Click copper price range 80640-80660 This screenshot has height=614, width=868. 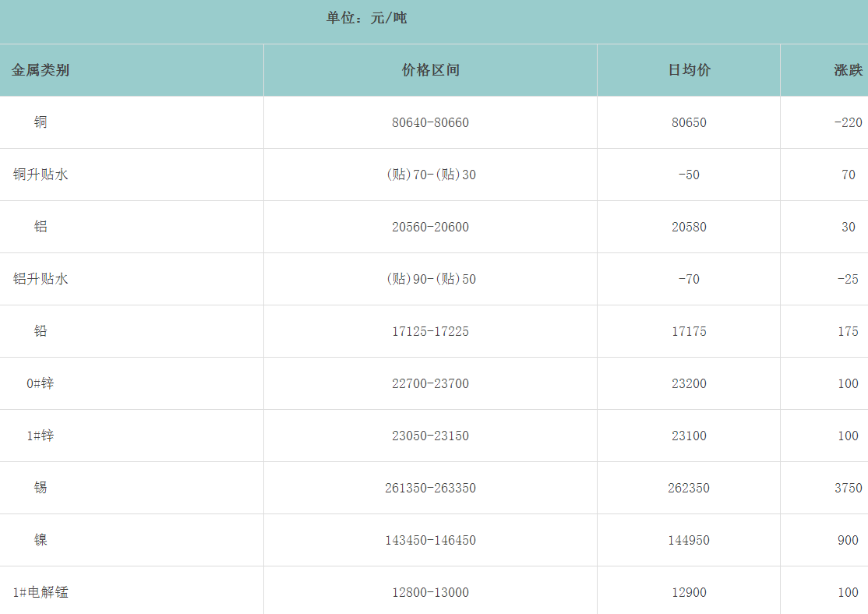pos(430,122)
